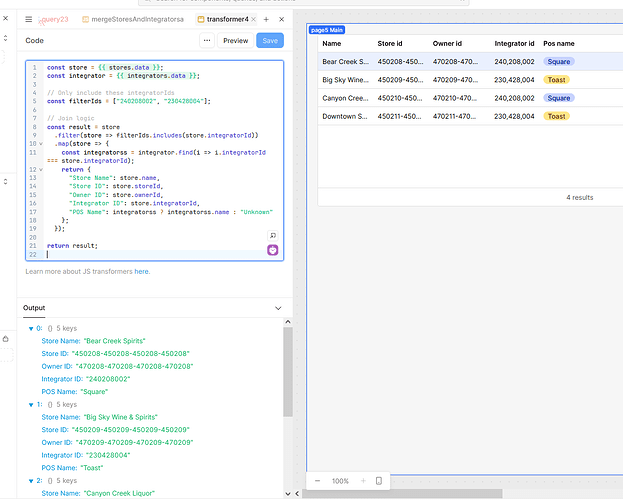Close the transformer4 tab
Image resolution: width=623 pixels, height=500 pixels.
253,19
